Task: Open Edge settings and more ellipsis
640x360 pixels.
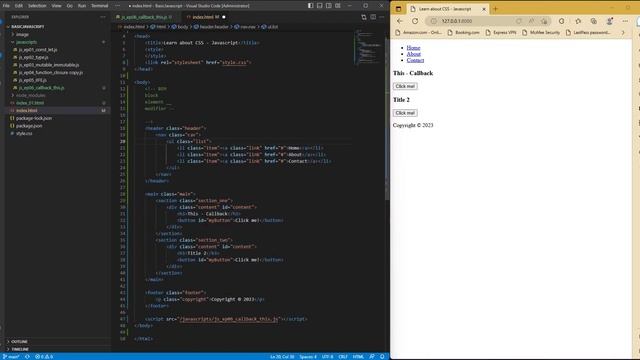Action: tap(625, 21)
